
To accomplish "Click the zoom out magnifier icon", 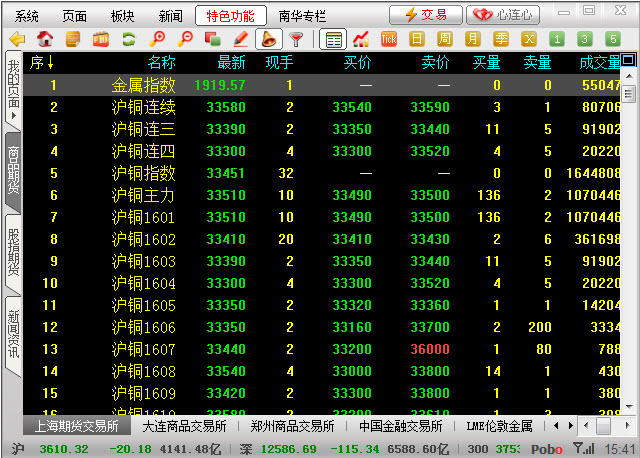I will 185,39.
